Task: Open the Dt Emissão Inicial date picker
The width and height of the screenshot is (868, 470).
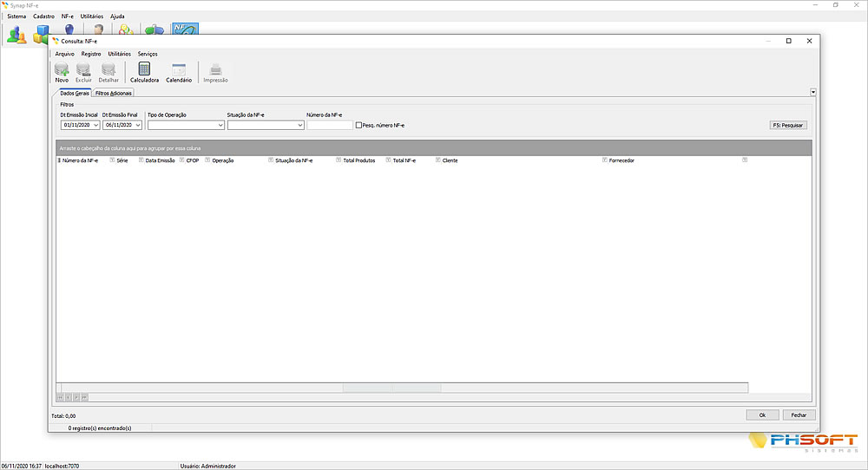Action: coord(95,125)
